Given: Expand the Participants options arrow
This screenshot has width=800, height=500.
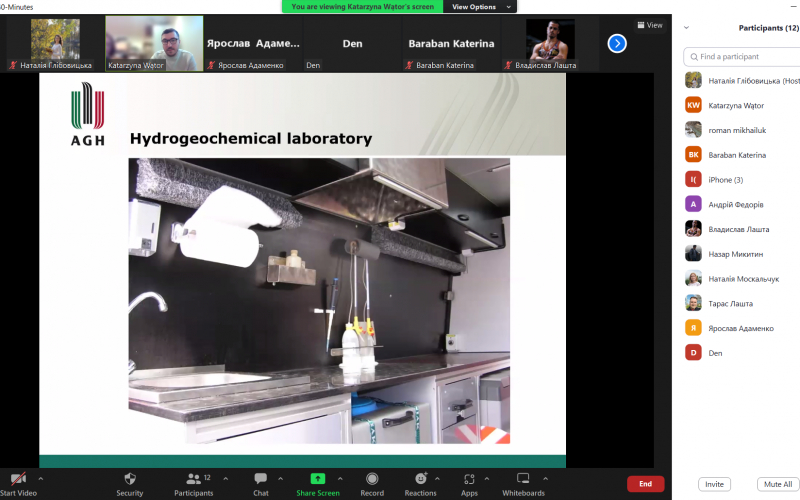Looking at the screenshot, I should 226,479.
